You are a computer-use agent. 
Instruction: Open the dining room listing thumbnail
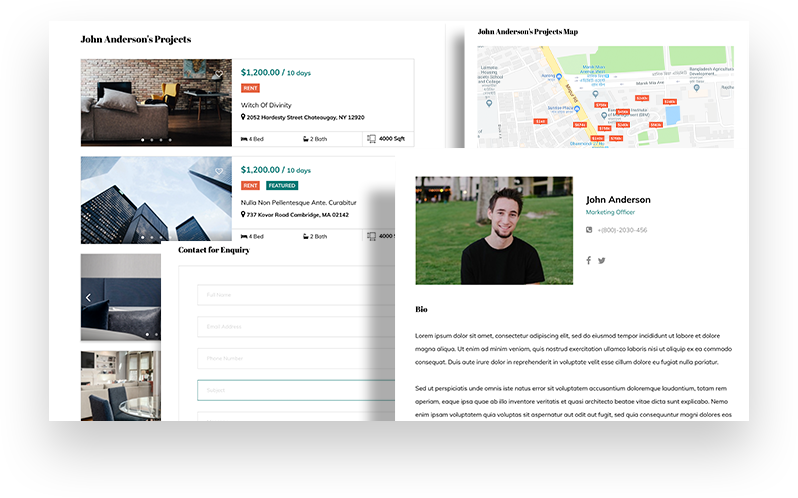(120, 385)
